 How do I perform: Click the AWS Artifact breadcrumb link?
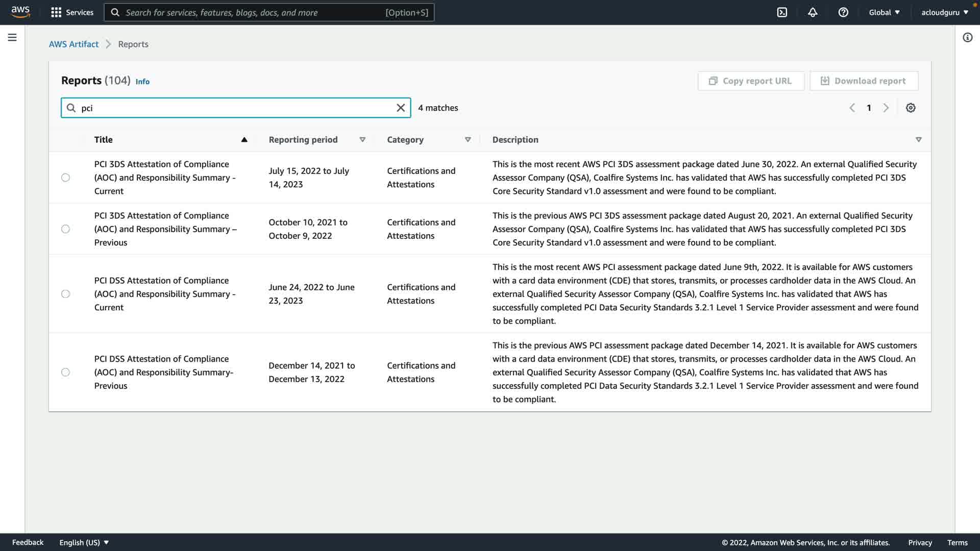coord(73,44)
